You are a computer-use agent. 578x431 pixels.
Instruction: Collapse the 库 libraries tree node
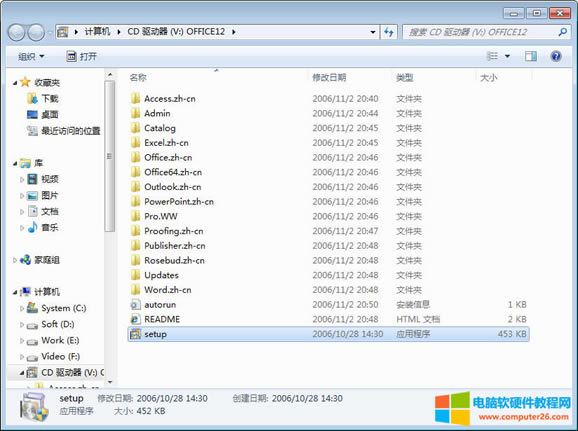tap(15, 163)
